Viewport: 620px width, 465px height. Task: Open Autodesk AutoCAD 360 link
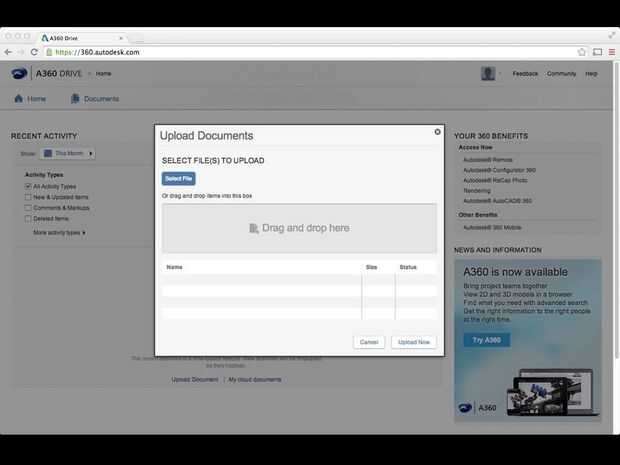pos(497,201)
